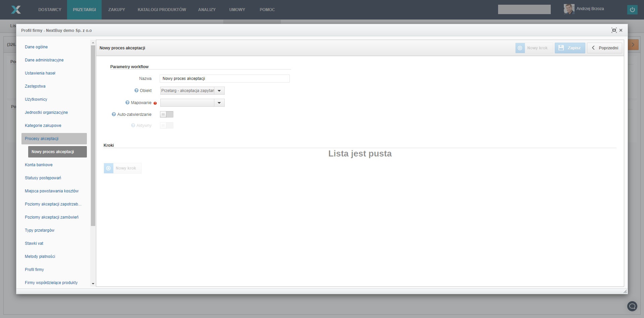
Task: Click the red warning icon by Mapowanie
Action: [x=155, y=103]
